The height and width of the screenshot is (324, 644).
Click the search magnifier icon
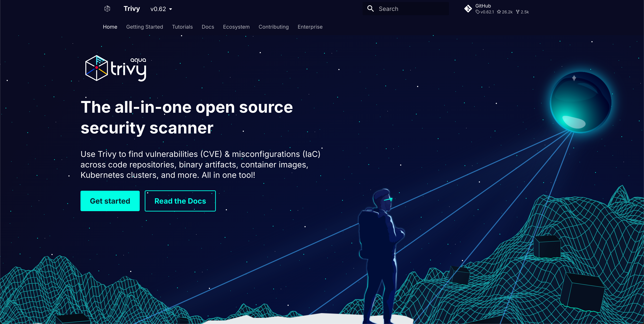tap(370, 9)
